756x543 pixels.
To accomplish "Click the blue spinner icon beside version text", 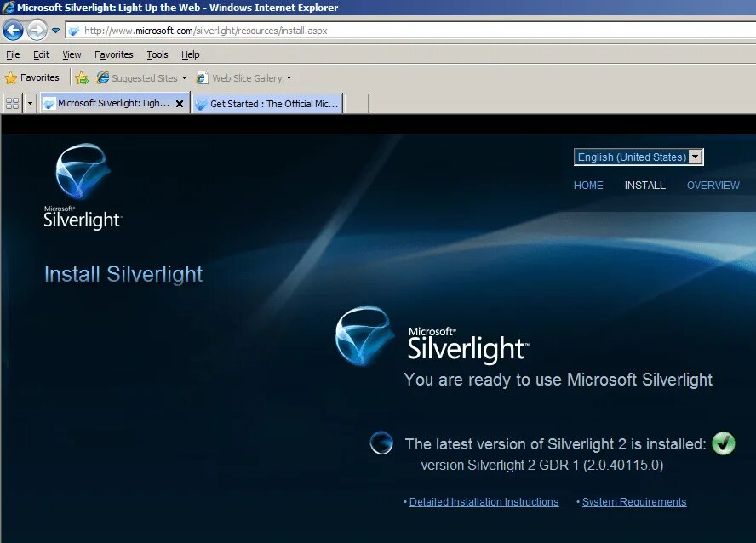I will tap(381, 443).
